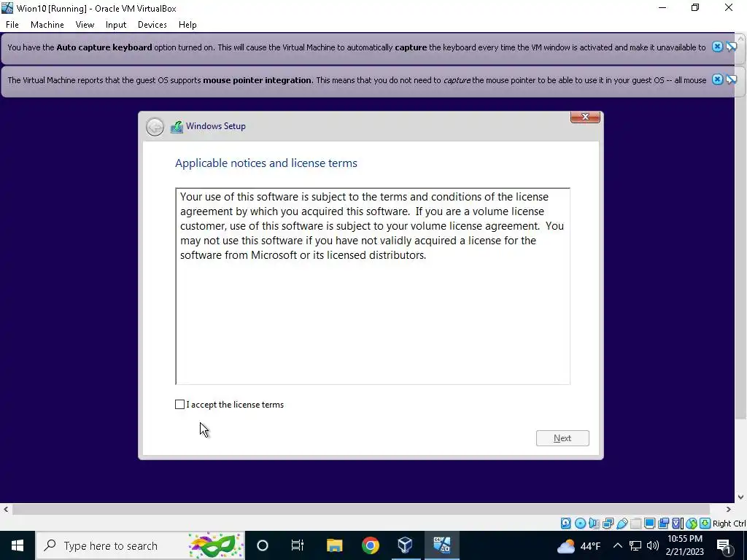Screen dimensions: 747x560
Task: Suppress future mouse pointer integration messages
Action: (731, 79)
